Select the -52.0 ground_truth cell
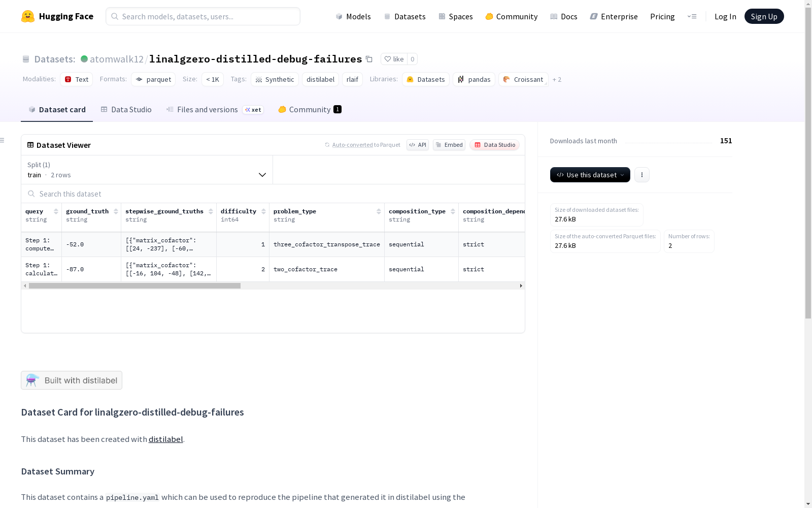Screen dimensions: 812x508 [x=91, y=244]
